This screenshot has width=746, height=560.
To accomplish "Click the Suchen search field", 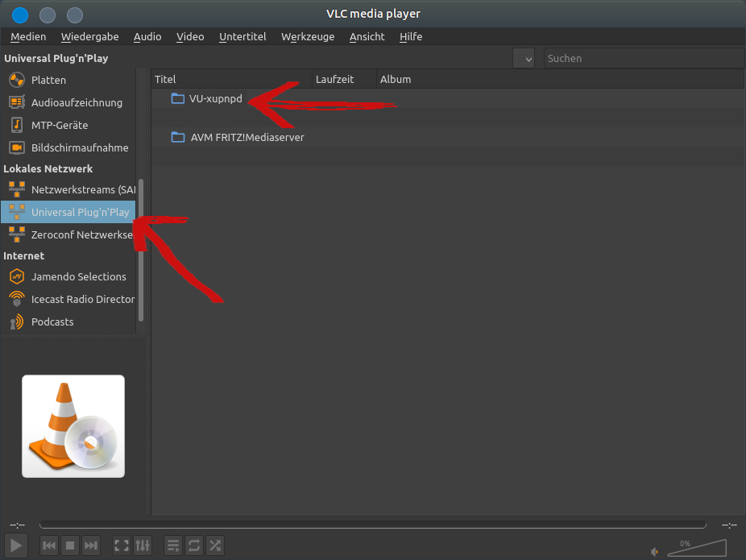I will coord(643,58).
